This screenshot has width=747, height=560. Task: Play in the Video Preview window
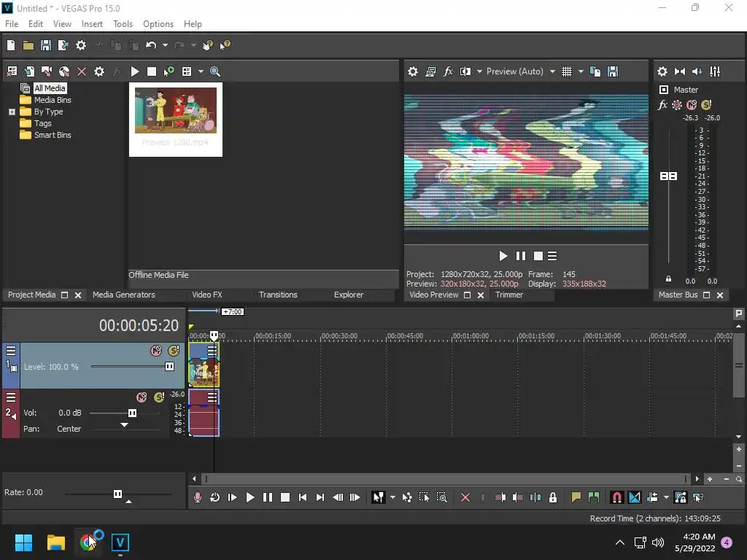503,256
